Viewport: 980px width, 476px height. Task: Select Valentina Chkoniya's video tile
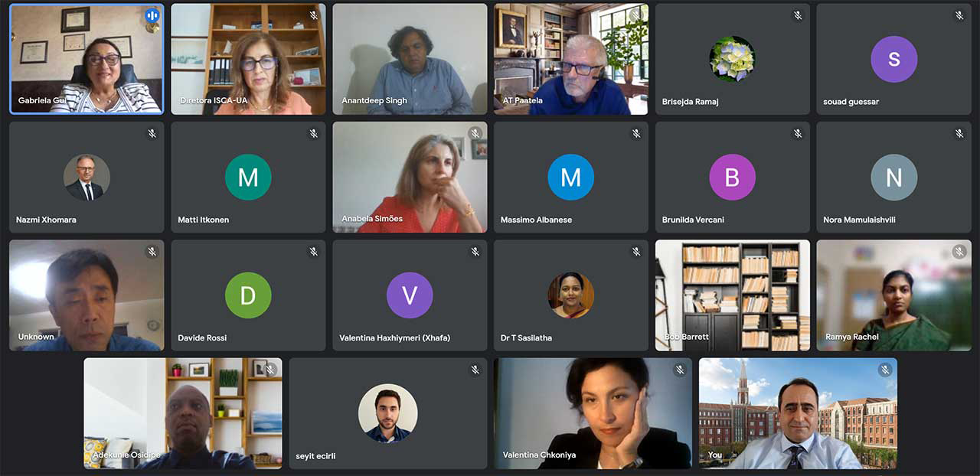click(x=593, y=413)
